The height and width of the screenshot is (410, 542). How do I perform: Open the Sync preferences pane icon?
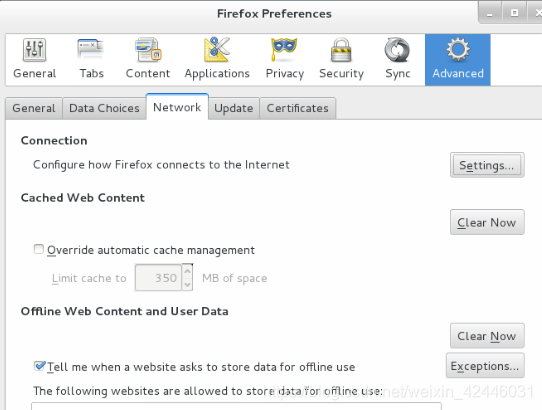[x=398, y=59]
